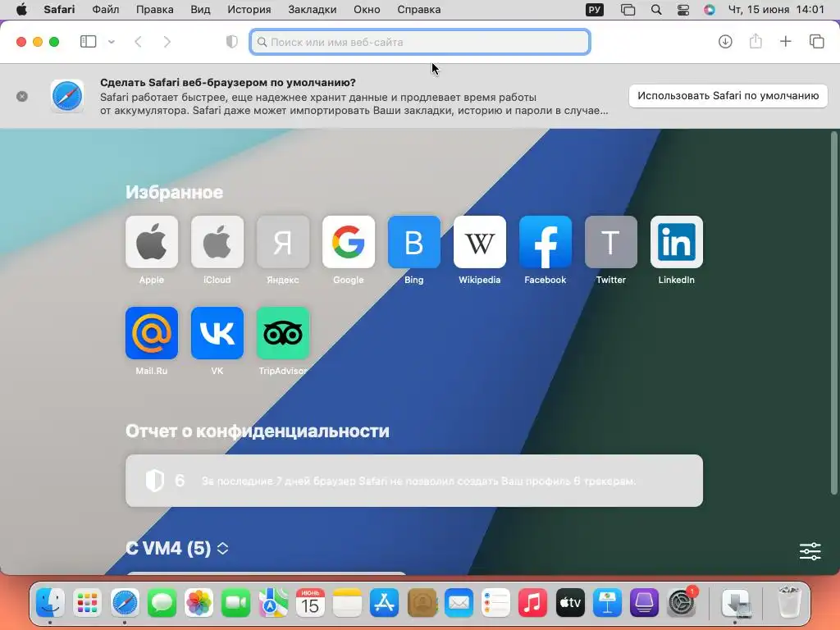Show the tab overview
The image size is (840, 630).
[816, 41]
